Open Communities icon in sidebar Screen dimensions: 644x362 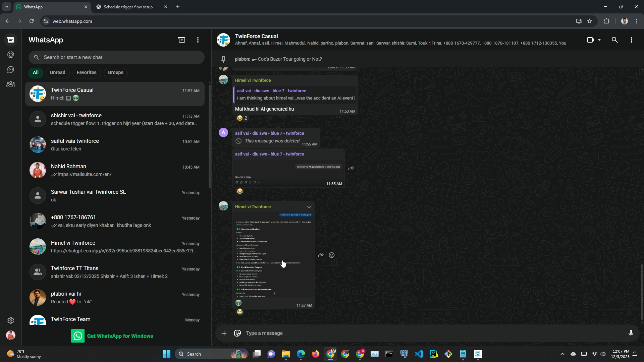point(11,84)
